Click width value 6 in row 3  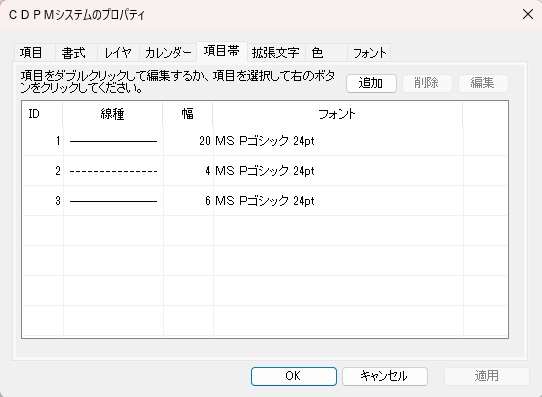pos(208,201)
